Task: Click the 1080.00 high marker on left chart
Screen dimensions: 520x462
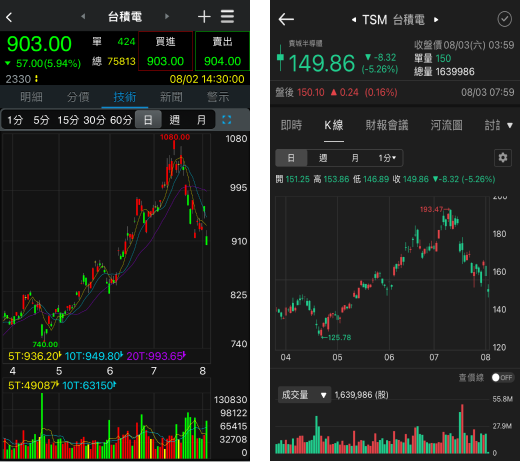Action: point(175,137)
